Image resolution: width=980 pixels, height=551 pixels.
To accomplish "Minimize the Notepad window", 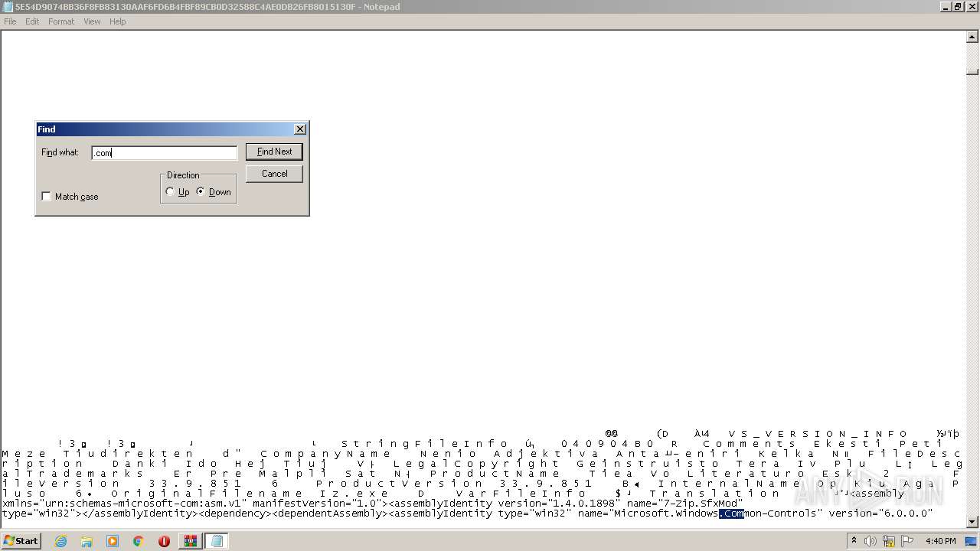I will (x=946, y=7).
